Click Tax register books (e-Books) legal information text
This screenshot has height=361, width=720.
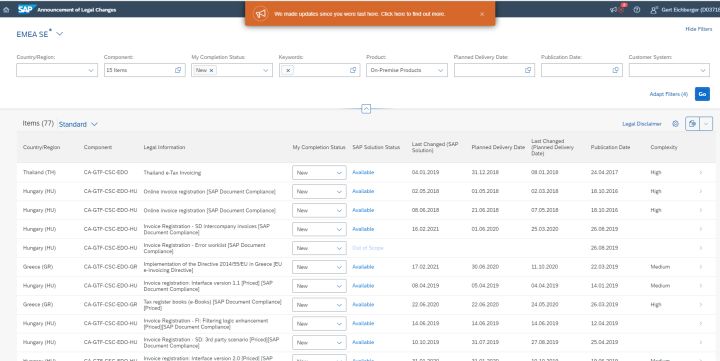[213, 305]
